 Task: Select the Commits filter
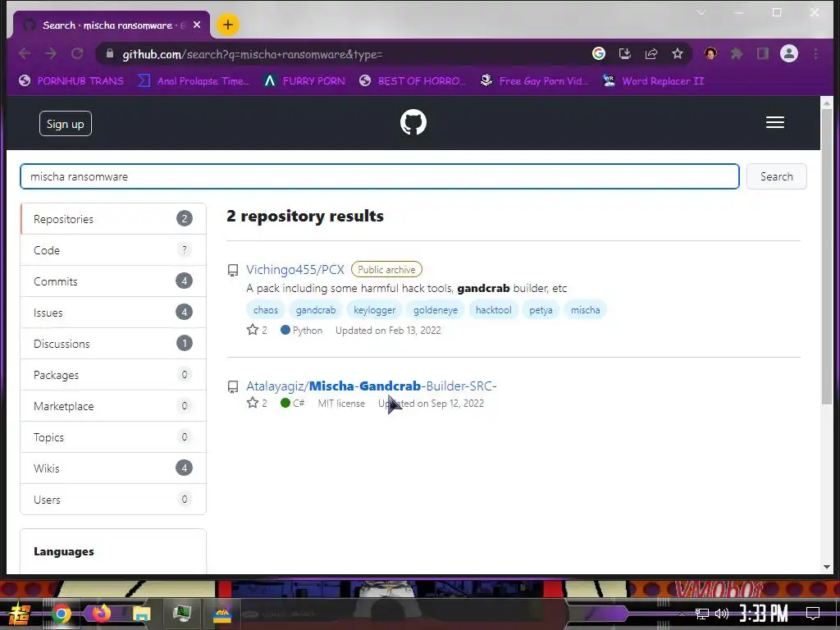tap(113, 281)
